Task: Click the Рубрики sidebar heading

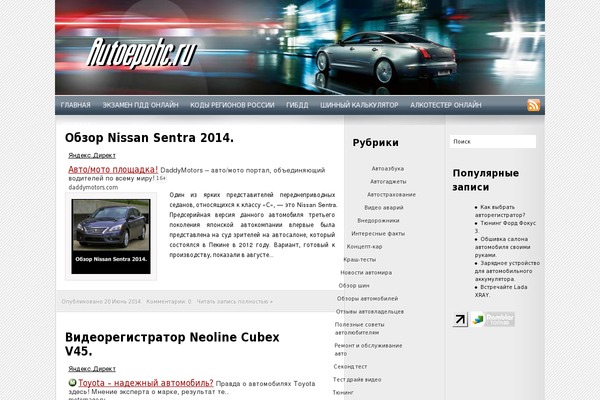Action: 375,142
